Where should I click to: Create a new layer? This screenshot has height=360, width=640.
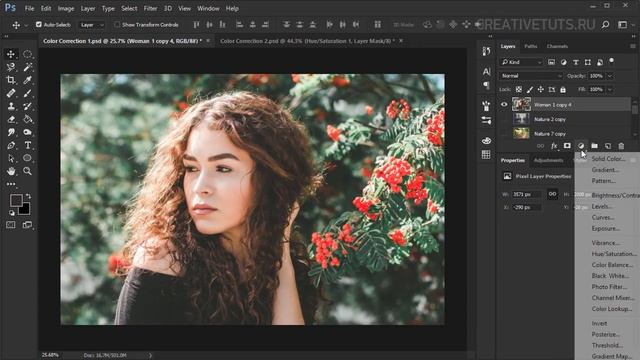pos(608,146)
